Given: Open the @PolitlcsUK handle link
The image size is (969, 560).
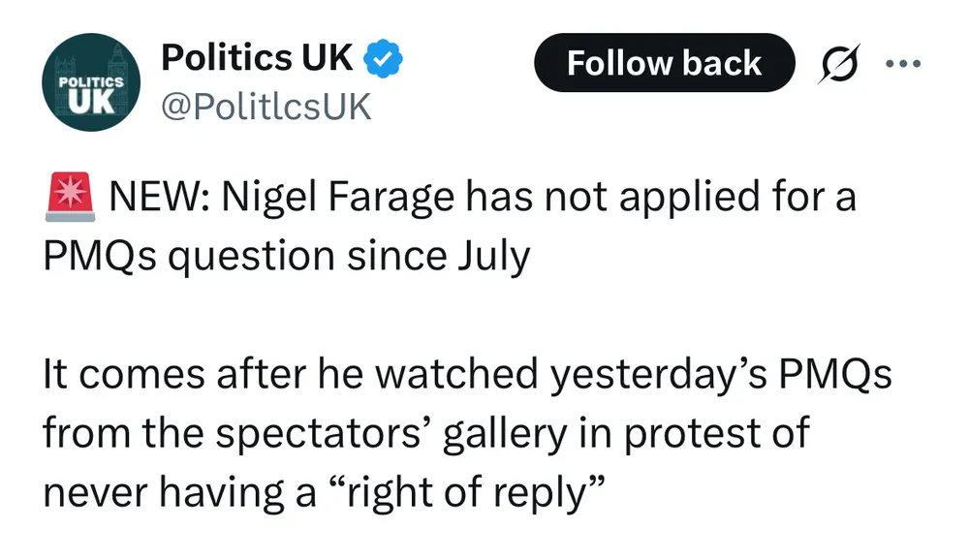Looking at the screenshot, I should click(266, 107).
